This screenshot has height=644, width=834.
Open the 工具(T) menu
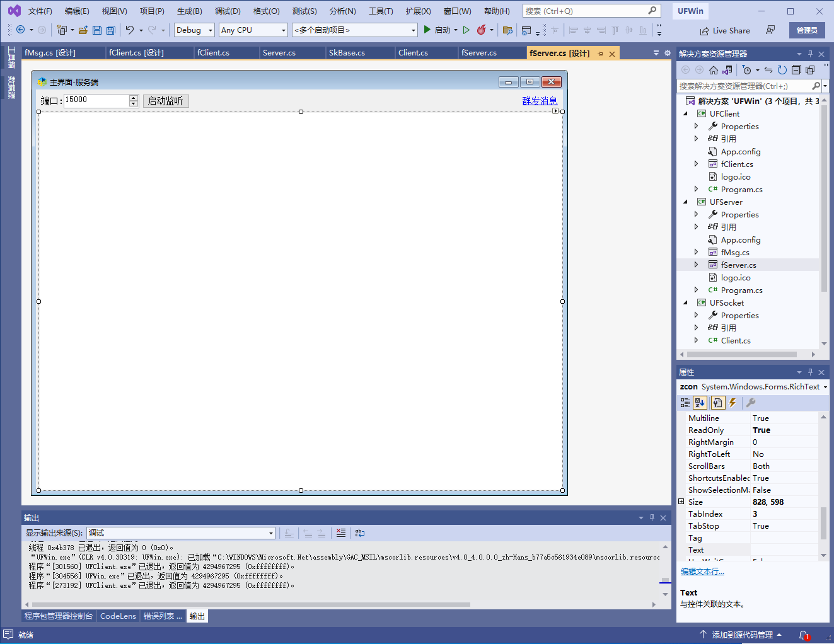tap(381, 11)
